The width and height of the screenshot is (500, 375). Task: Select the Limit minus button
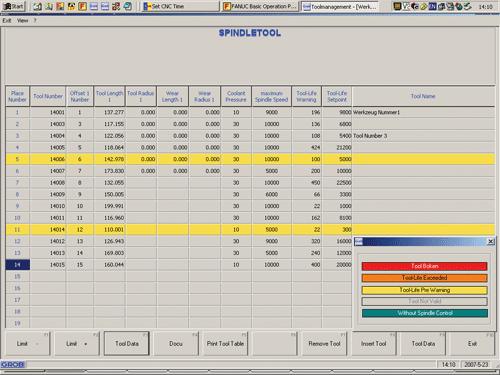[28, 343]
